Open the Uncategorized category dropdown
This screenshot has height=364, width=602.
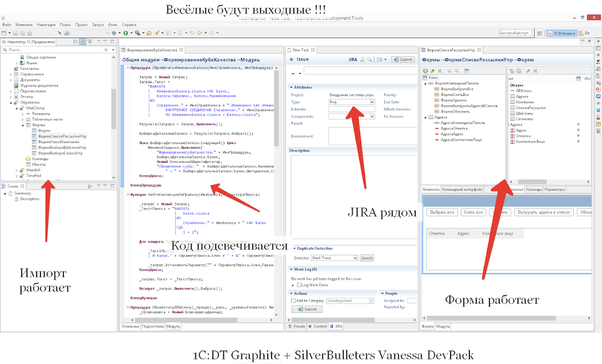pyautogui.click(x=350, y=300)
